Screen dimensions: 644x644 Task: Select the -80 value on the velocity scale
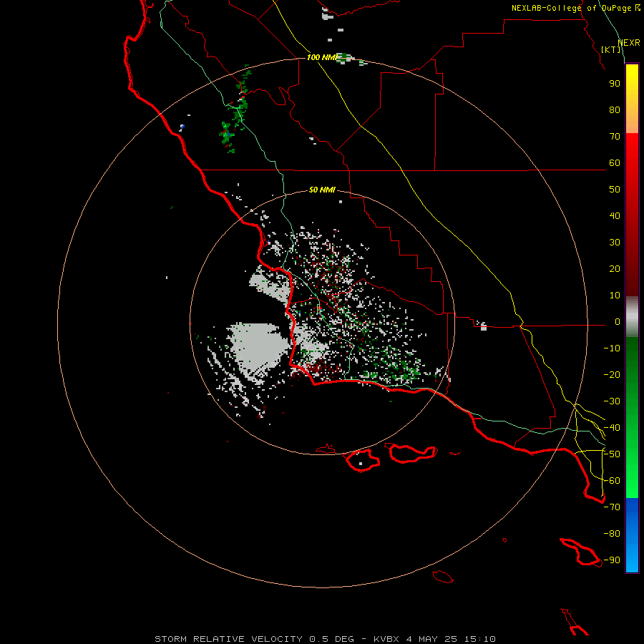612,534
